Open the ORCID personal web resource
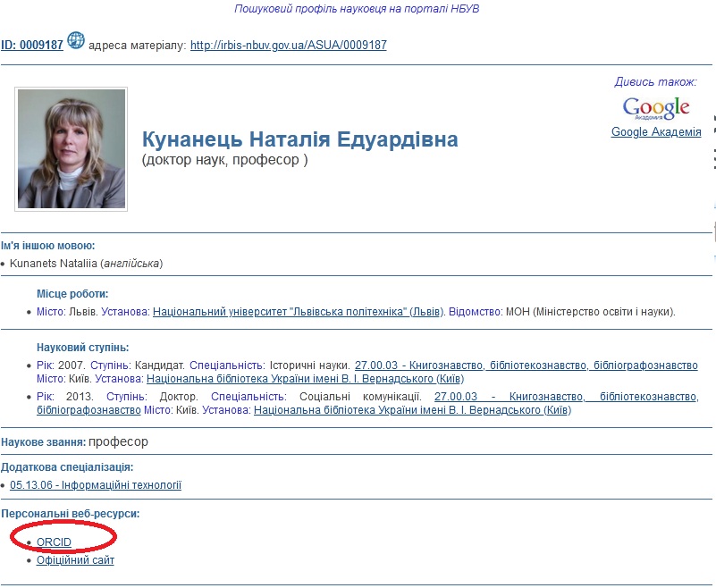716x588 pixels. (x=54, y=542)
